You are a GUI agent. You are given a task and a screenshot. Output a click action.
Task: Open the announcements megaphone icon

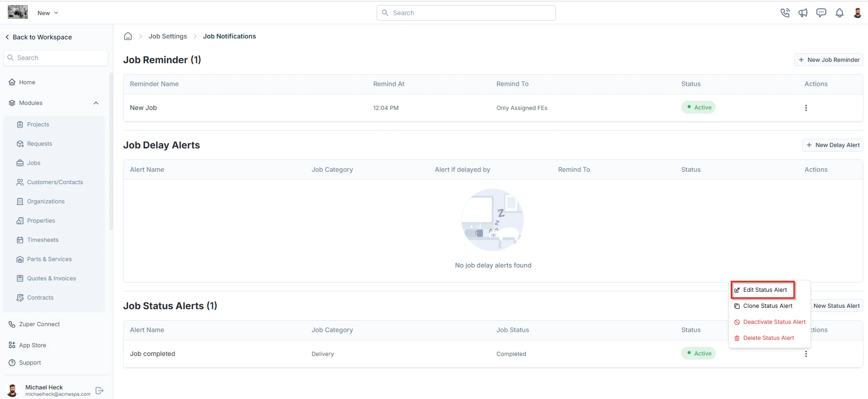(803, 13)
